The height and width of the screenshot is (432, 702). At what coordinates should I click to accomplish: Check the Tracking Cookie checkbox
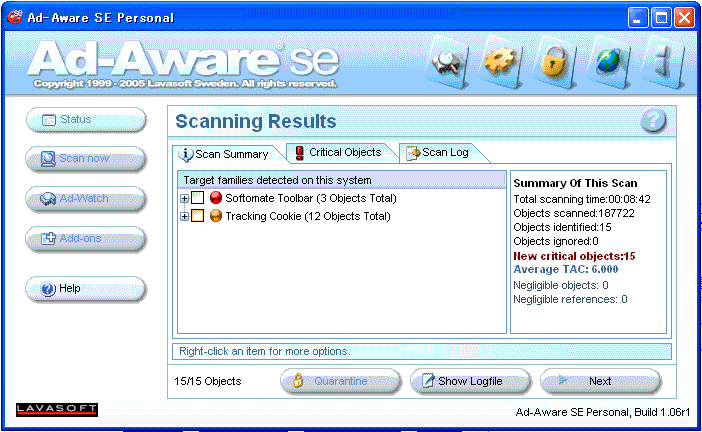coord(197,216)
